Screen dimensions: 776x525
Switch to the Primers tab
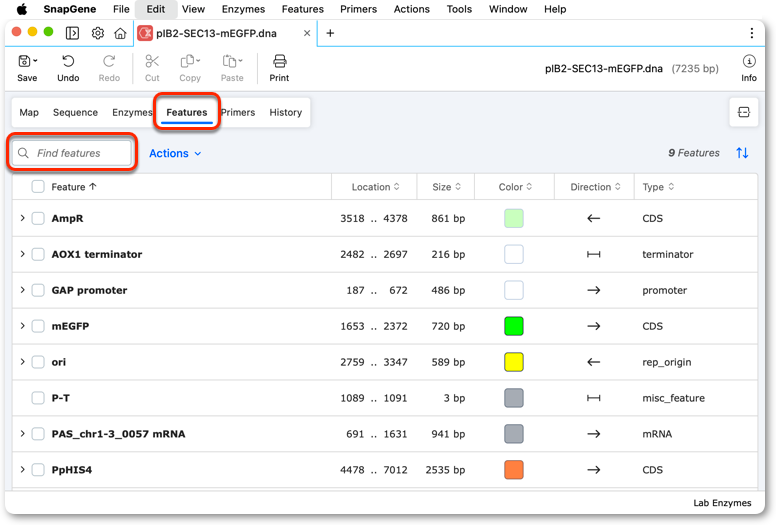tap(238, 112)
